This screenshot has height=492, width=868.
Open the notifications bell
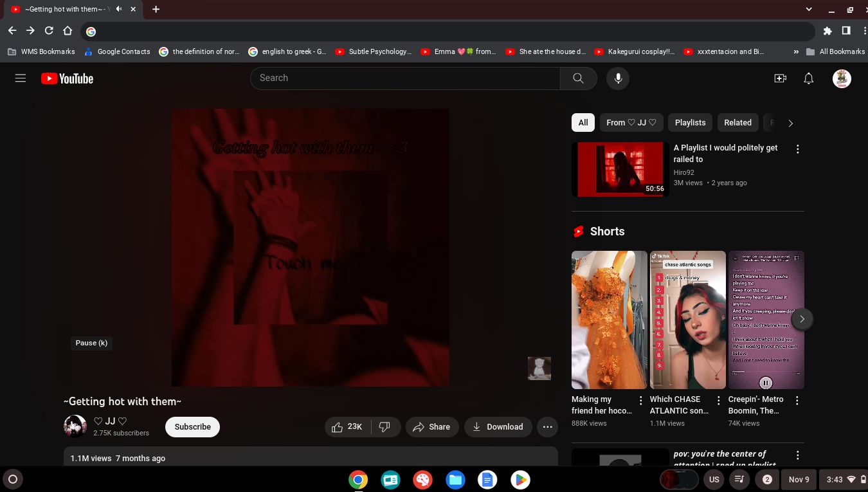click(809, 78)
